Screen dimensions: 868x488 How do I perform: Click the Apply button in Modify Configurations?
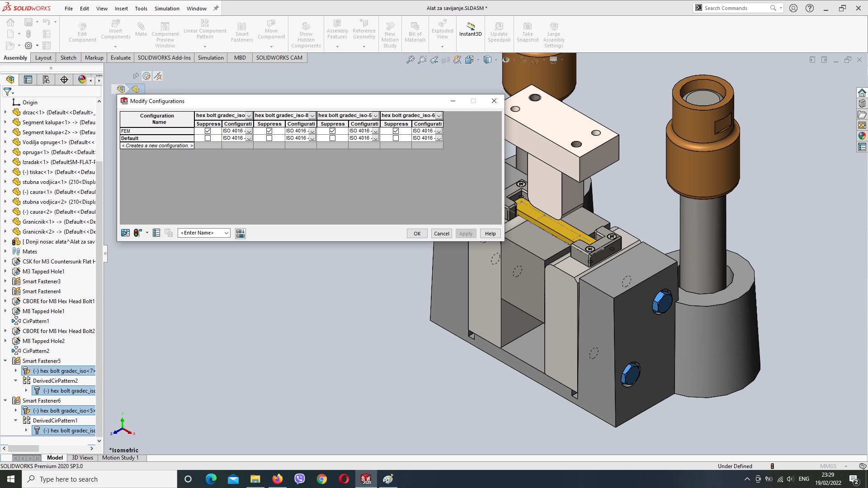click(466, 233)
